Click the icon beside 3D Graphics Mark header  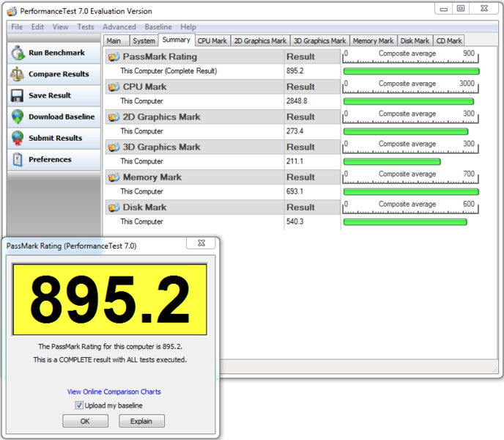coord(114,147)
